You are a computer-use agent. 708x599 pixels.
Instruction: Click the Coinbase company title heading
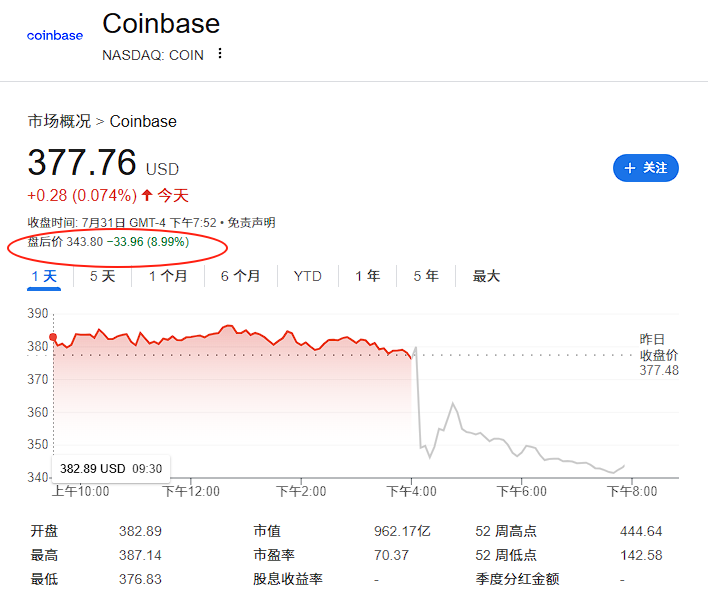(161, 23)
